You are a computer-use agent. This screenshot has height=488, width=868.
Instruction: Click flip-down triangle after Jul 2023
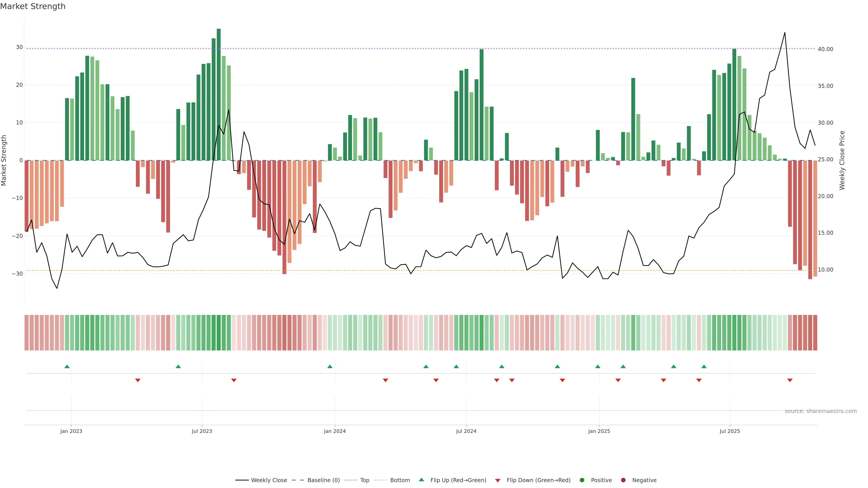pyautogui.click(x=234, y=380)
